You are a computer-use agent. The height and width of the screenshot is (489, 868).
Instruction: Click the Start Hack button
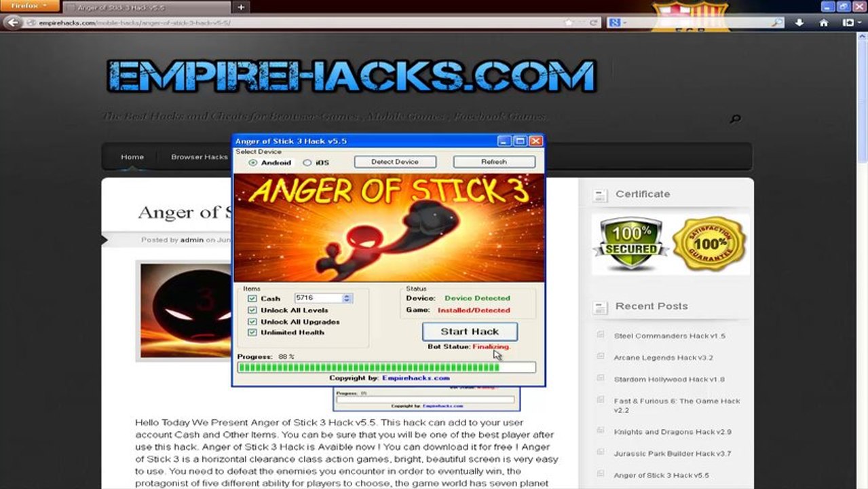point(470,331)
